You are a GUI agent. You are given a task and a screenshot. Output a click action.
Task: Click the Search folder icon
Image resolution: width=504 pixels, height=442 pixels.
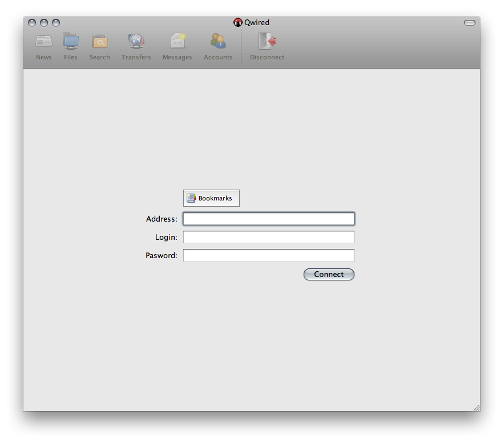coord(100,41)
